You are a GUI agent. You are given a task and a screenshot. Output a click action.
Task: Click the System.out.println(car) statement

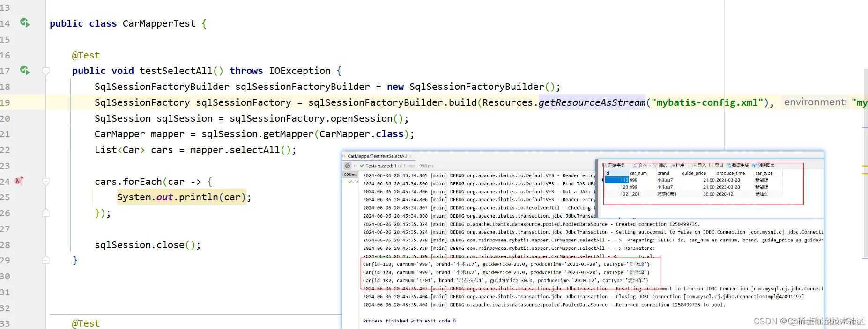[x=184, y=197]
